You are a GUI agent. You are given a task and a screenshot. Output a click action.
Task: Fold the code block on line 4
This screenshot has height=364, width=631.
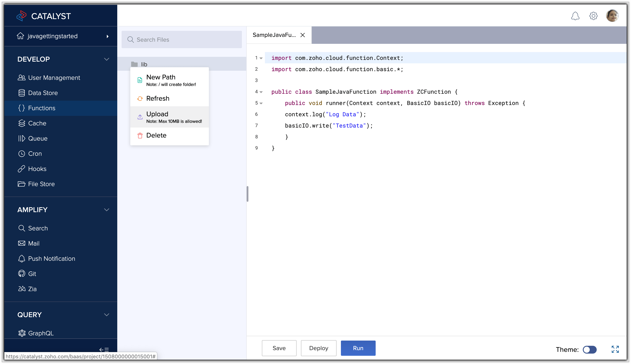[261, 92]
